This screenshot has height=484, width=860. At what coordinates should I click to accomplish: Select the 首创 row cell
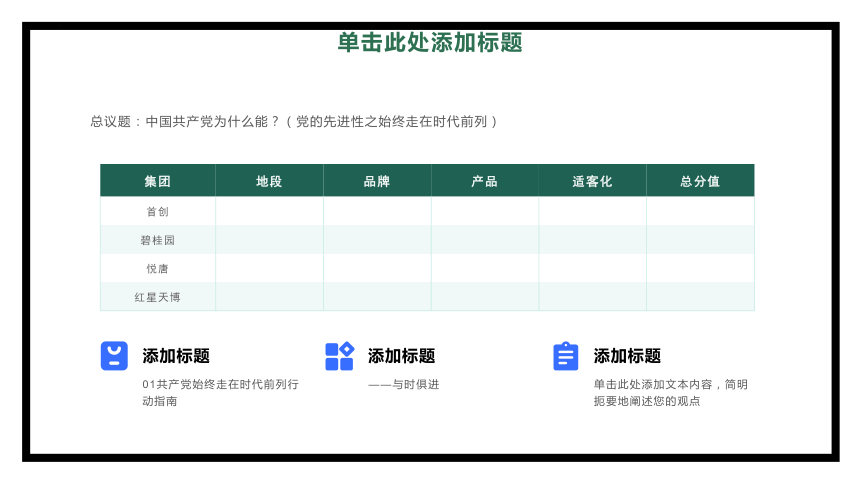[x=158, y=211]
